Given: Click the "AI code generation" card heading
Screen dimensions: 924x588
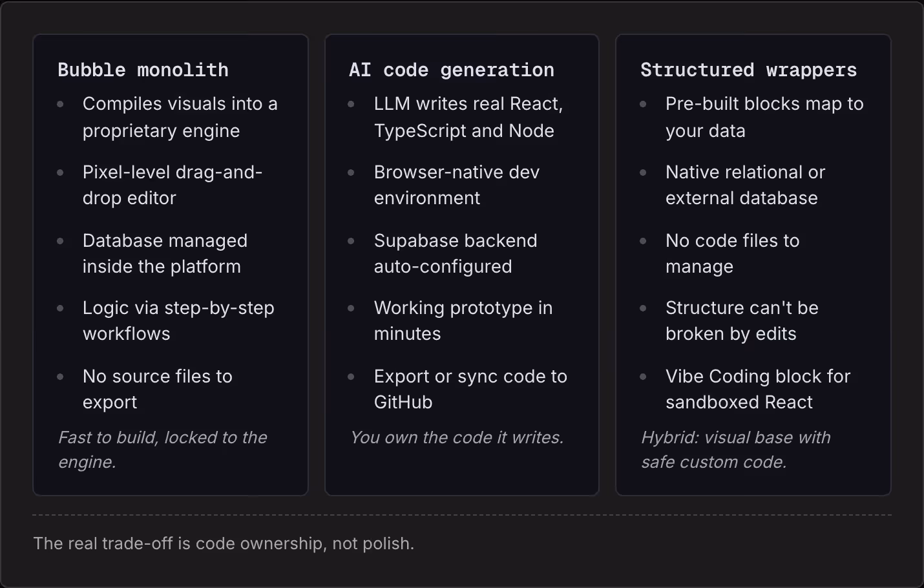Looking at the screenshot, I should point(452,70).
